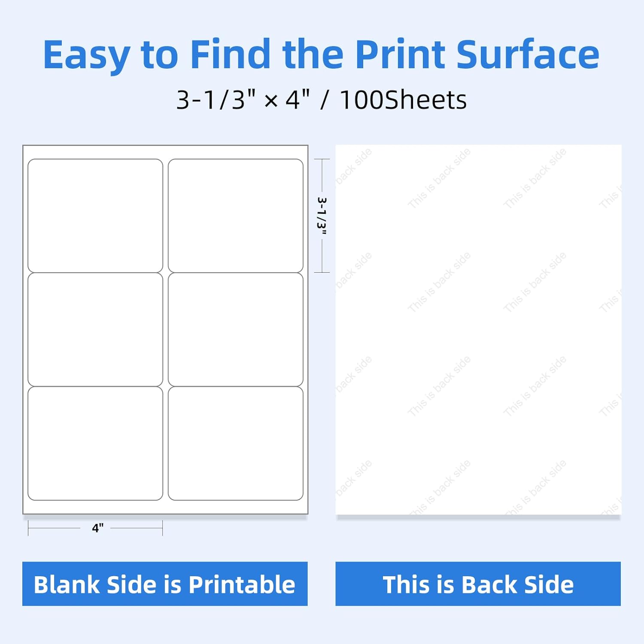Click the word "Easy" in the headline
This screenshot has height=644, width=644.
(x=86, y=55)
